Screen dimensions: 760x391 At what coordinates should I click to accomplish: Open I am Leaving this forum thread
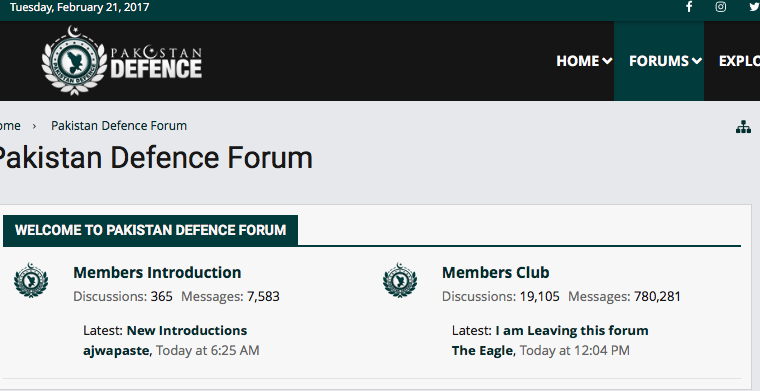pyautogui.click(x=572, y=330)
